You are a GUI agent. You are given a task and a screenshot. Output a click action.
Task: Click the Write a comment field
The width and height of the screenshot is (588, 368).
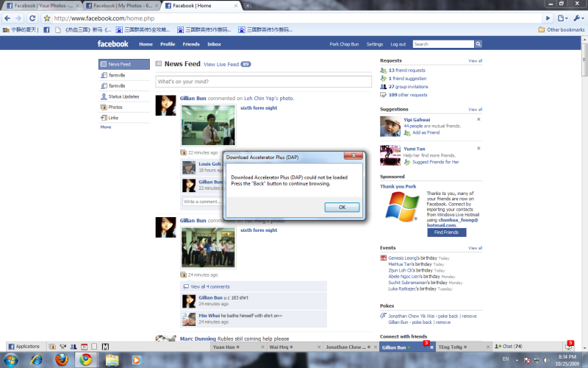203,202
